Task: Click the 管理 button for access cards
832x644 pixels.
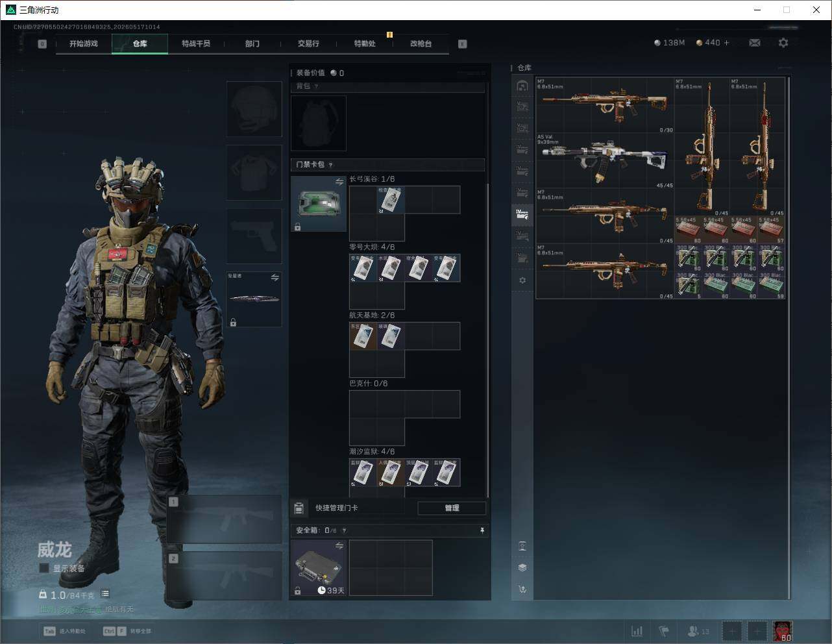Action: [x=452, y=508]
